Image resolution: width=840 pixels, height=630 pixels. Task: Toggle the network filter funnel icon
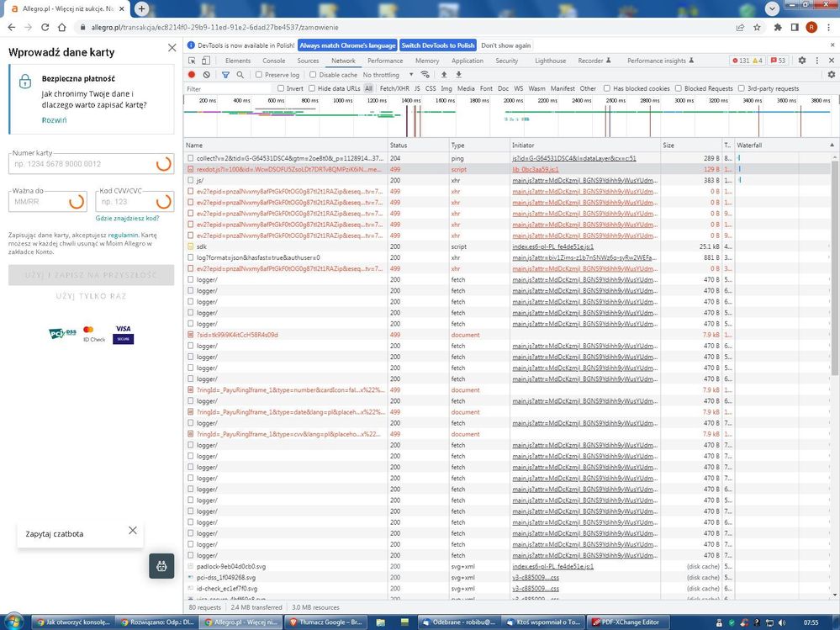(225, 75)
